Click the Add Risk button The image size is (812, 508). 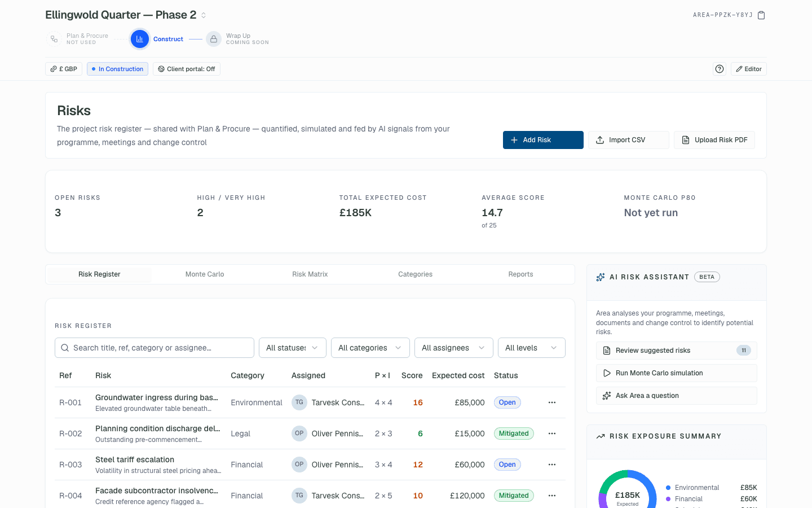[x=543, y=140]
